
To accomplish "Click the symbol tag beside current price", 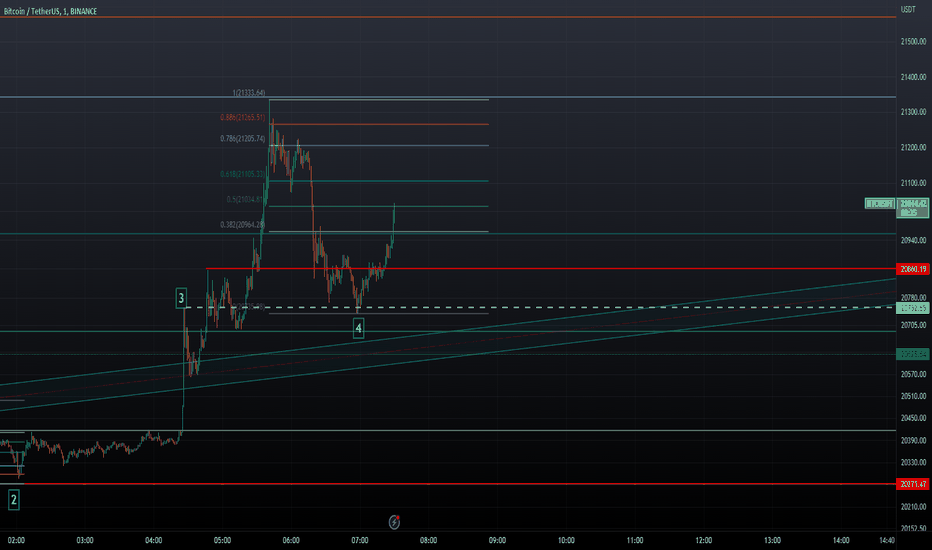I will (x=880, y=203).
